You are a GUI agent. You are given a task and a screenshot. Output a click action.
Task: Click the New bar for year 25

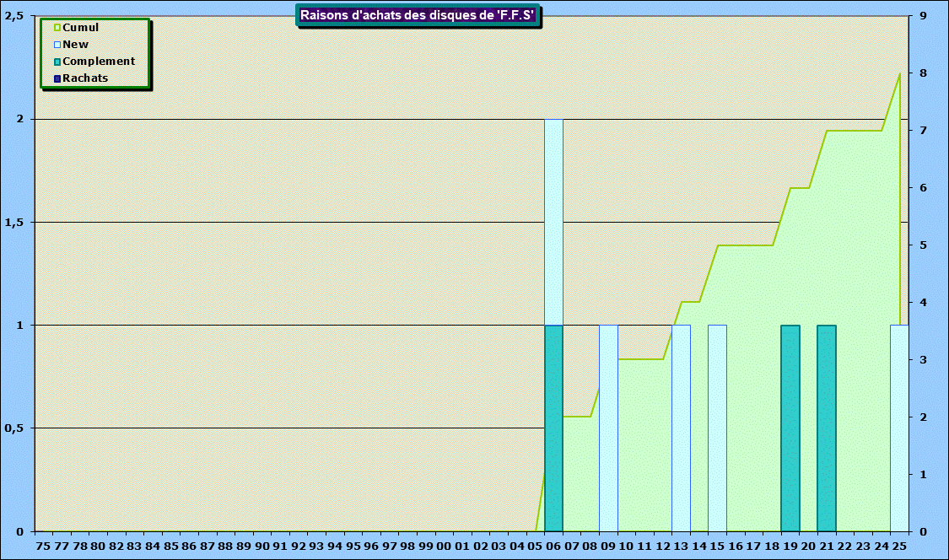click(x=899, y=428)
